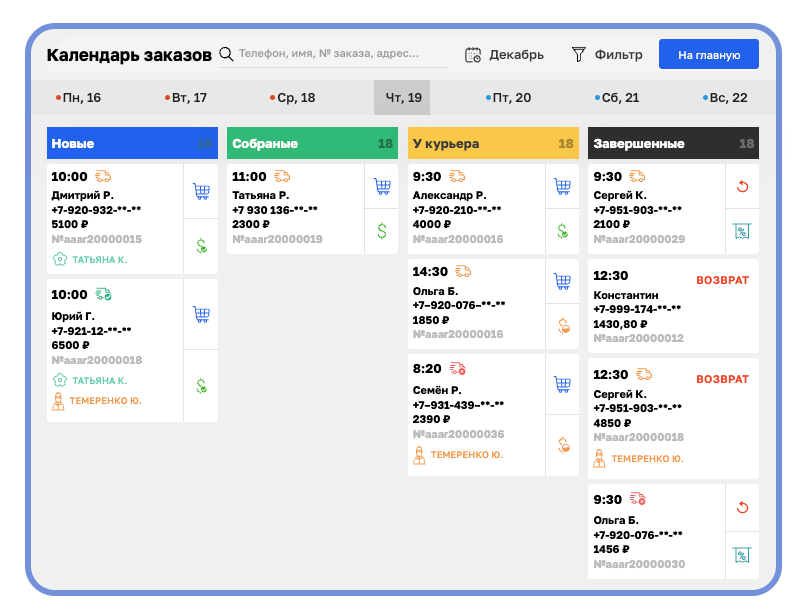
Task: Open discount receipt icon on Ольга Б. 1456 ₽ order
Action: pyautogui.click(x=742, y=556)
